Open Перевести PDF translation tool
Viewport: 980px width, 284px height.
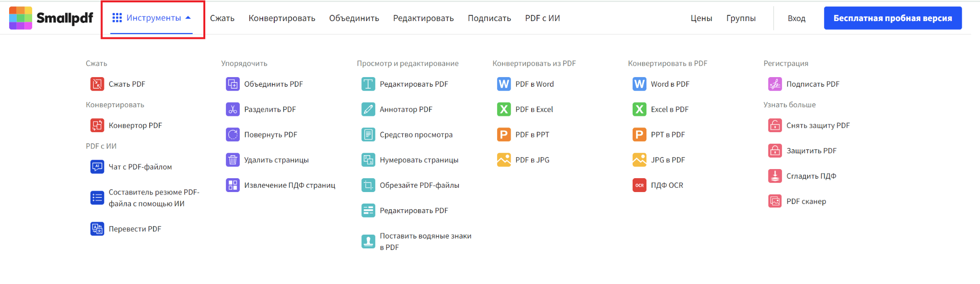pyautogui.click(x=98, y=229)
